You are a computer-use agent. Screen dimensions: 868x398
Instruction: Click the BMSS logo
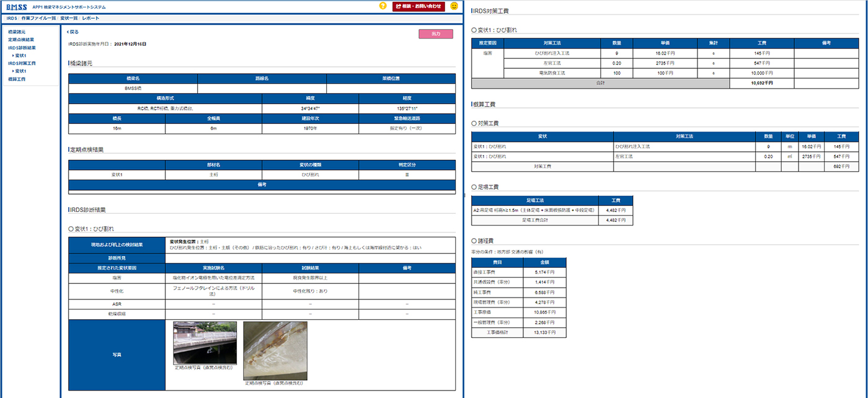click(x=15, y=7)
